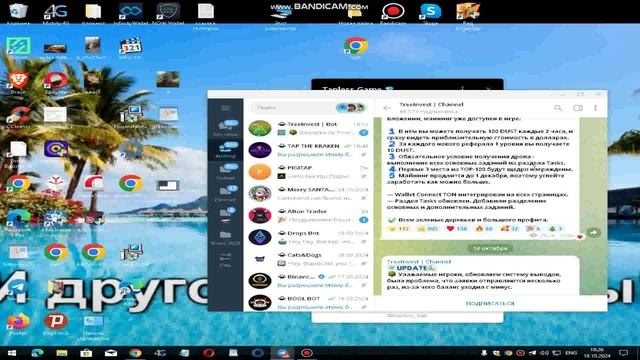Viewport: 640px width, 360px height.
Task: Share the post with forward arrow button
Action: 594,233
